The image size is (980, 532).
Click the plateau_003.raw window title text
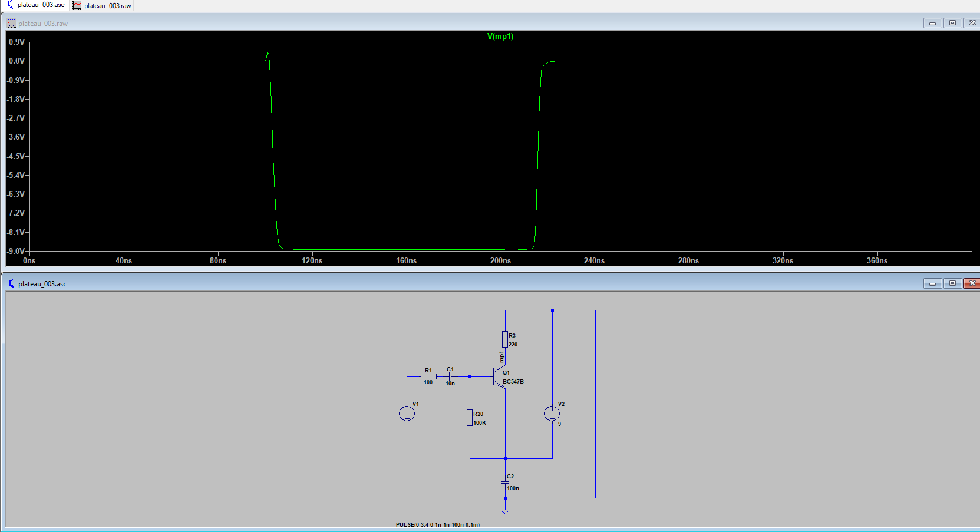tap(43, 24)
